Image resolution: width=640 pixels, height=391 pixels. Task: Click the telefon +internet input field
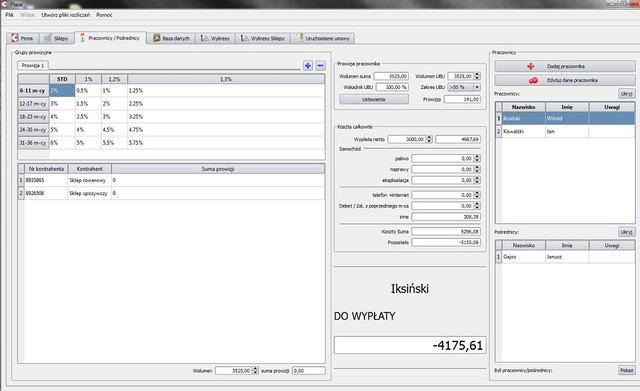coord(442,195)
